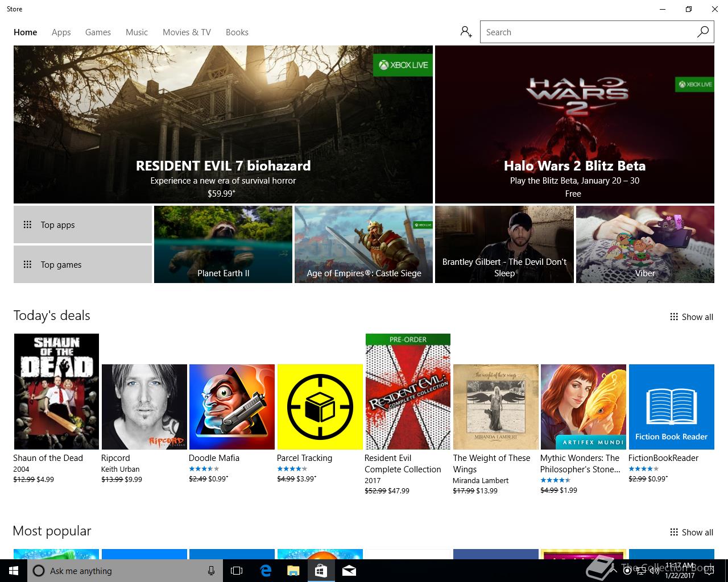The image size is (728, 582).
Task: Click the Mythic Wonders title text
Action: [x=580, y=464]
